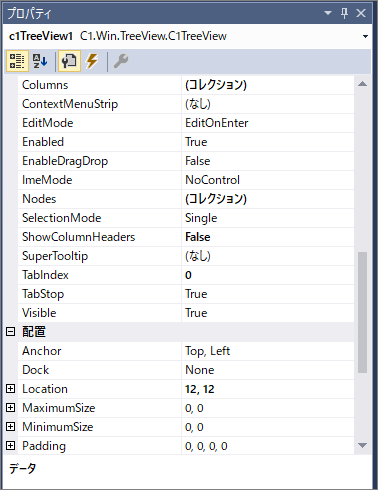
Task: Click True value of Visible
Action: click(x=196, y=313)
